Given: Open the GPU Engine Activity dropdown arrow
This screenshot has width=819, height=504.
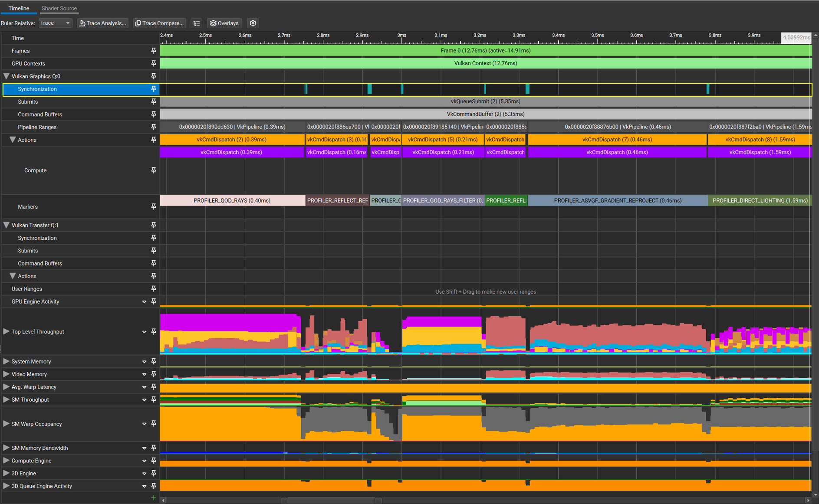Looking at the screenshot, I should [144, 302].
